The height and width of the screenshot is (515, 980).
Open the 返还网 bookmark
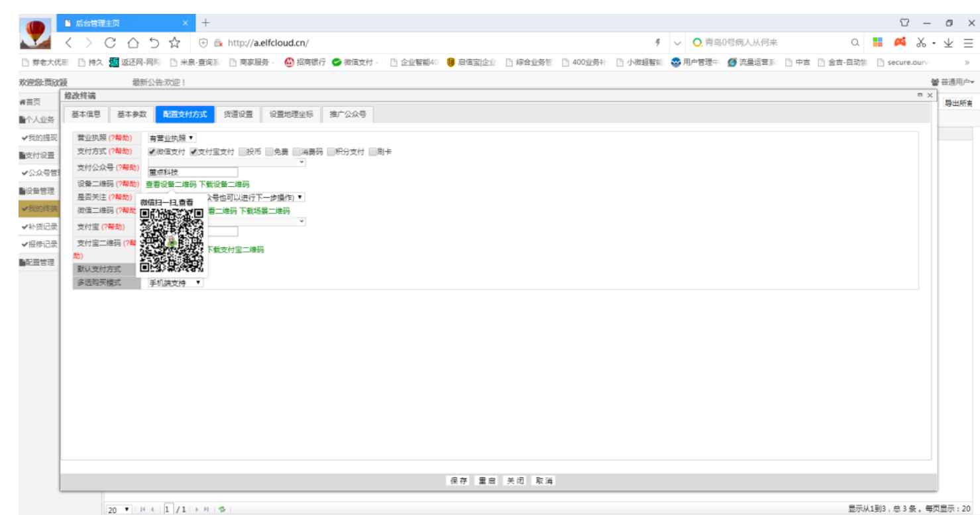135,62
